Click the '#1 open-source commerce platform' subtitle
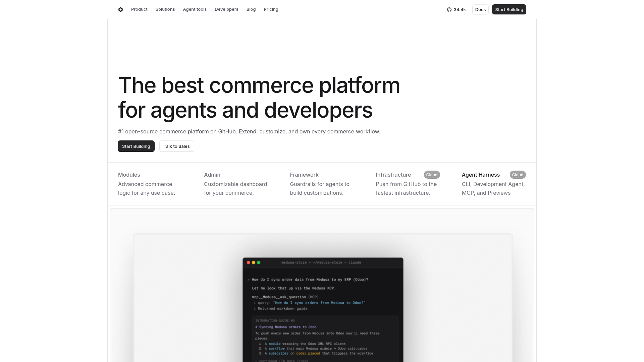 [249, 131]
